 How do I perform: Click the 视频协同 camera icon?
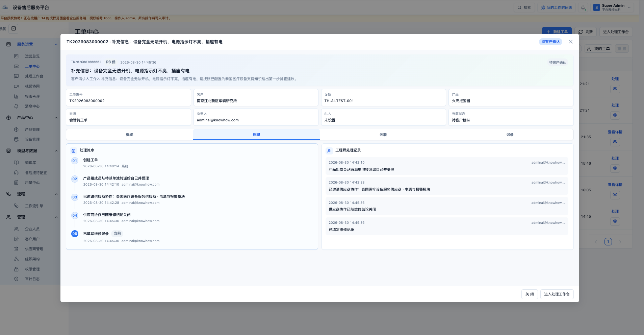[16, 86]
